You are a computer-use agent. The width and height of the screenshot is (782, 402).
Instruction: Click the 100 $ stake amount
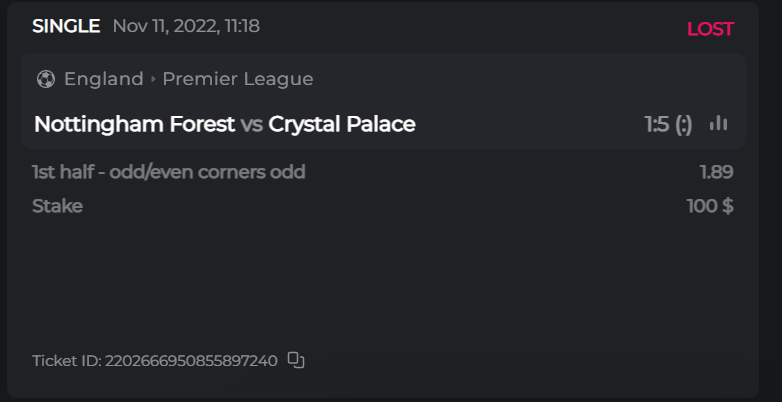709,206
